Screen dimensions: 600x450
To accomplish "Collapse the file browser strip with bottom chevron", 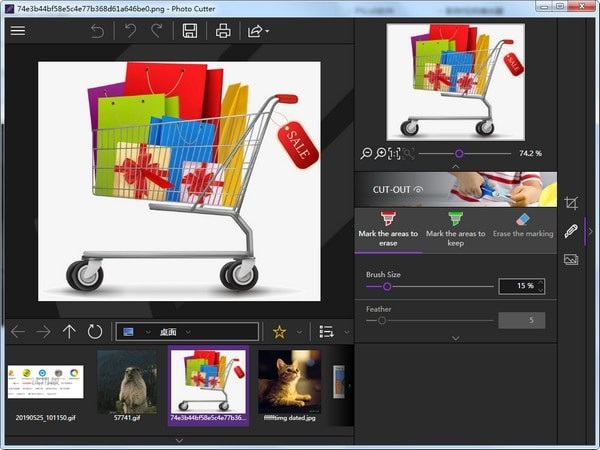I will [178, 439].
